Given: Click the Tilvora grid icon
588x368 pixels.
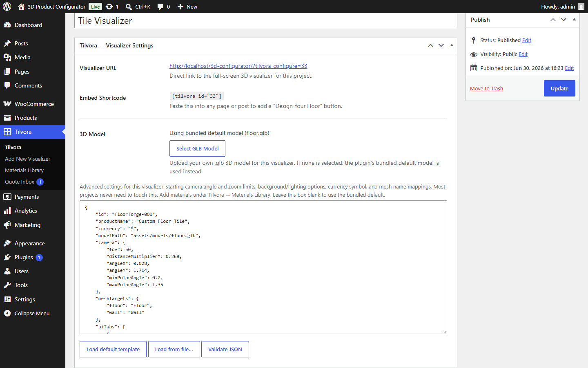Looking at the screenshot, I should click(x=7, y=132).
